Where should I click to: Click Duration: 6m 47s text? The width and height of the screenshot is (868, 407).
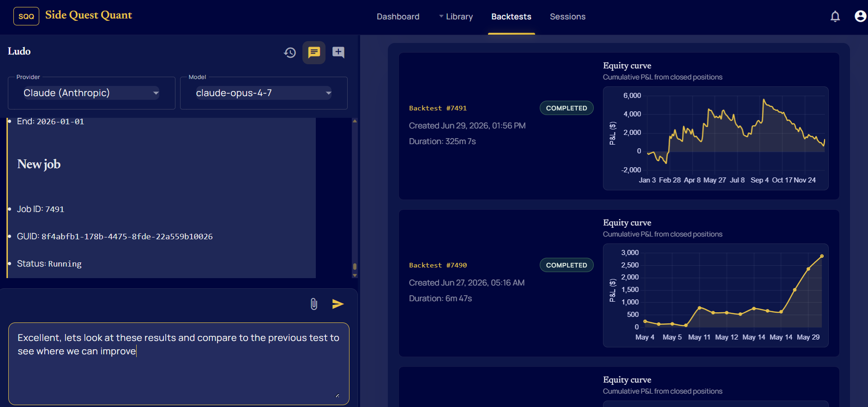(440, 298)
